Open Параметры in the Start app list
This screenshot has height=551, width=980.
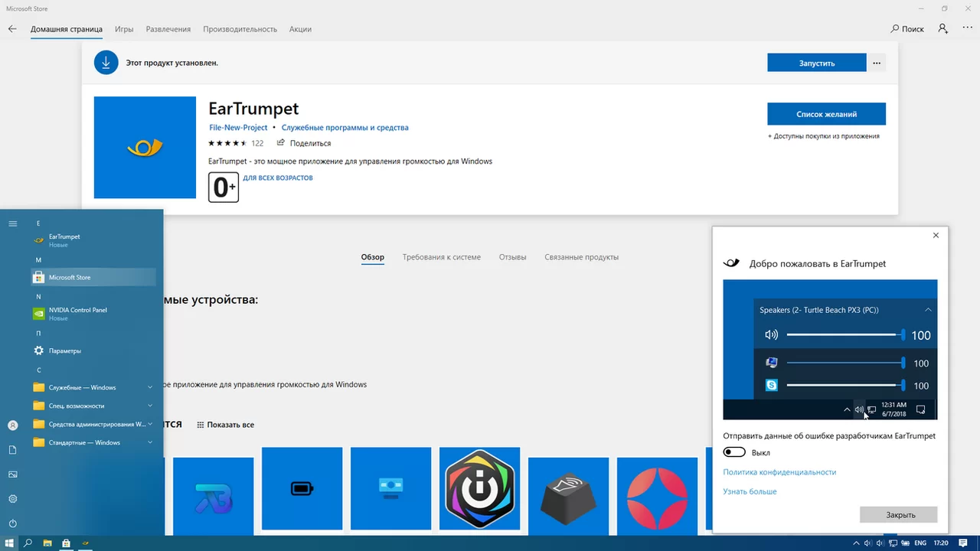[x=93, y=350]
